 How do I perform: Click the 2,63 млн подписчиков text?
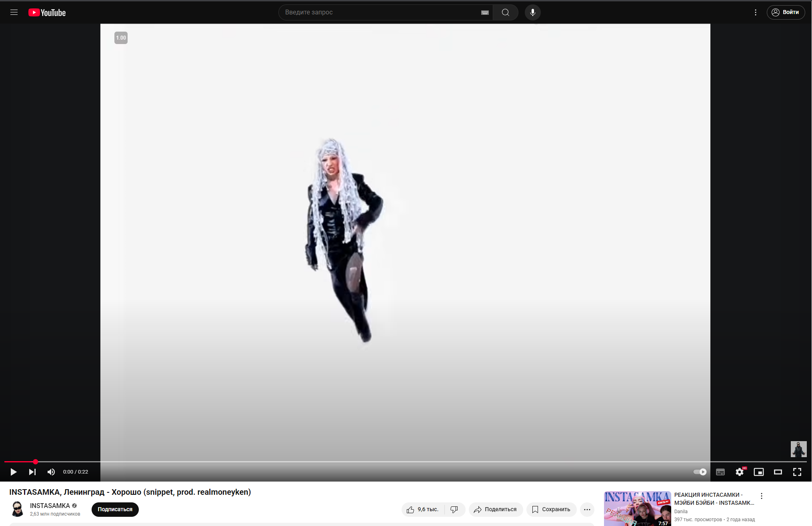(55, 514)
